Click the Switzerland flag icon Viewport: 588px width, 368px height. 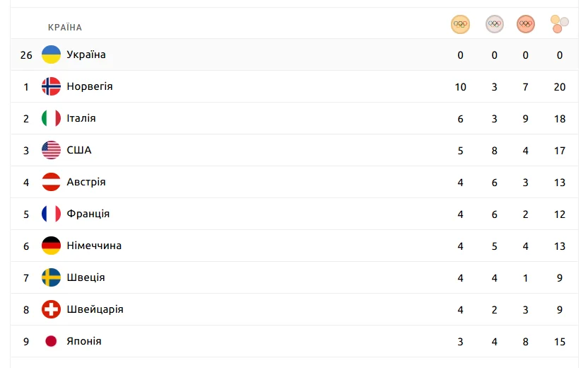point(51,309)
